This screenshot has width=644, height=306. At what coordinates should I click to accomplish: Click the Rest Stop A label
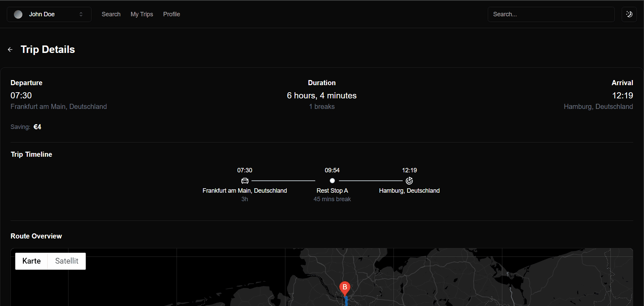(x=332, y=191)
